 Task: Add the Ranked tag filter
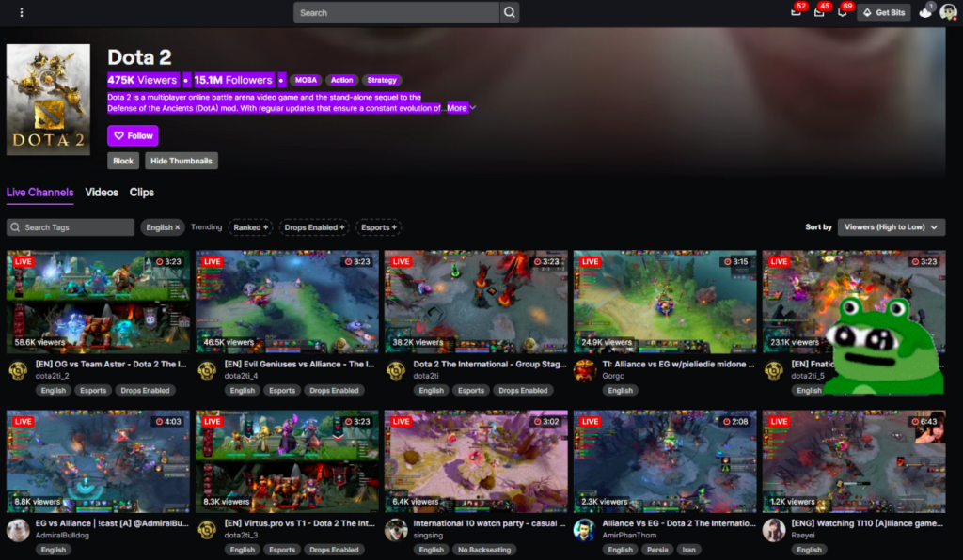(x=251, y=227)
